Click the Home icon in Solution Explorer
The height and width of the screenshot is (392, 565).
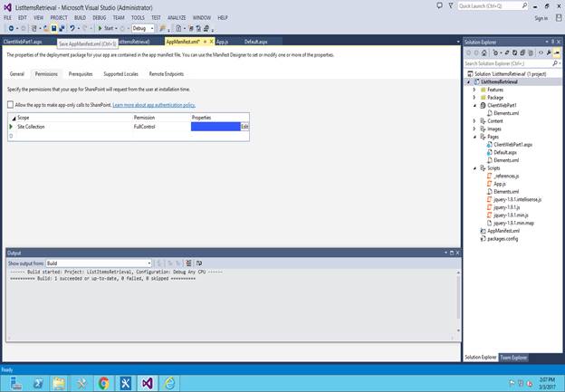[x=484, y=53]
